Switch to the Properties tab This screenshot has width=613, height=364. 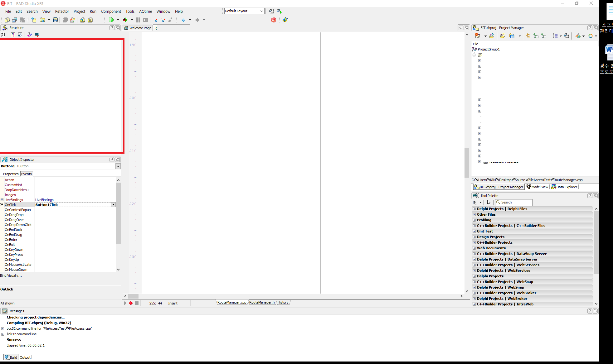click(11, 174)
